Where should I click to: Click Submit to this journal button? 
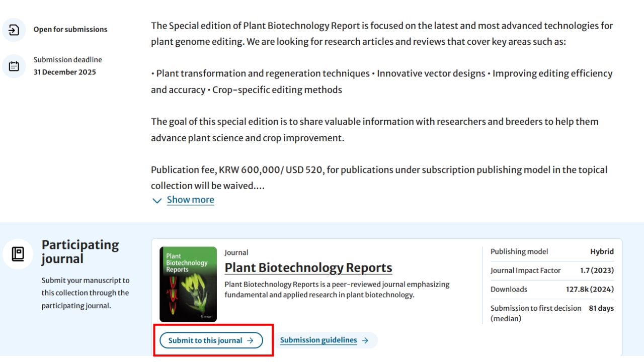pyautogui.click(x=211, y=340)
